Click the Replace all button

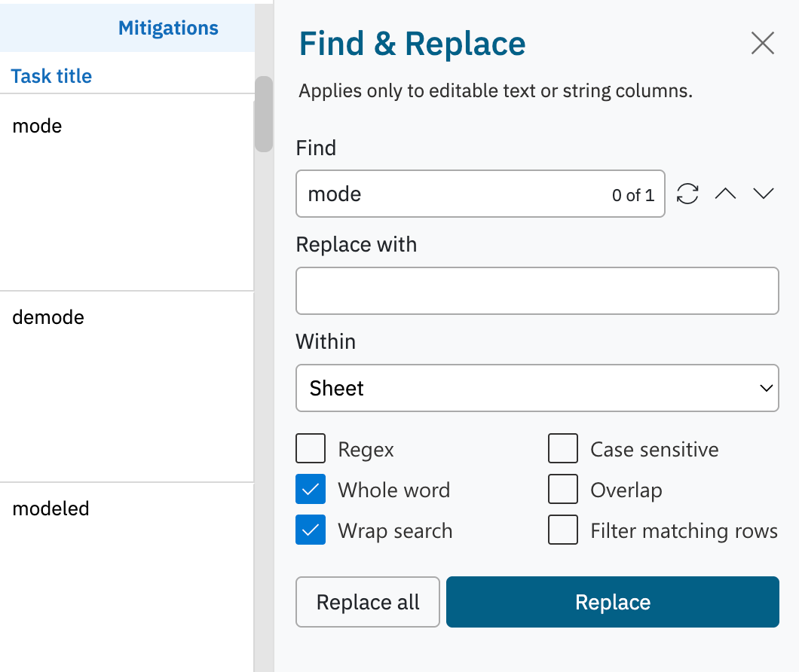point(368,603)
